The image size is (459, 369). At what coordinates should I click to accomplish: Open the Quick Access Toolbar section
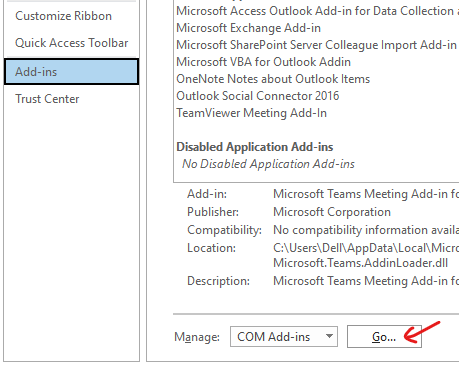tap(71, 43)
